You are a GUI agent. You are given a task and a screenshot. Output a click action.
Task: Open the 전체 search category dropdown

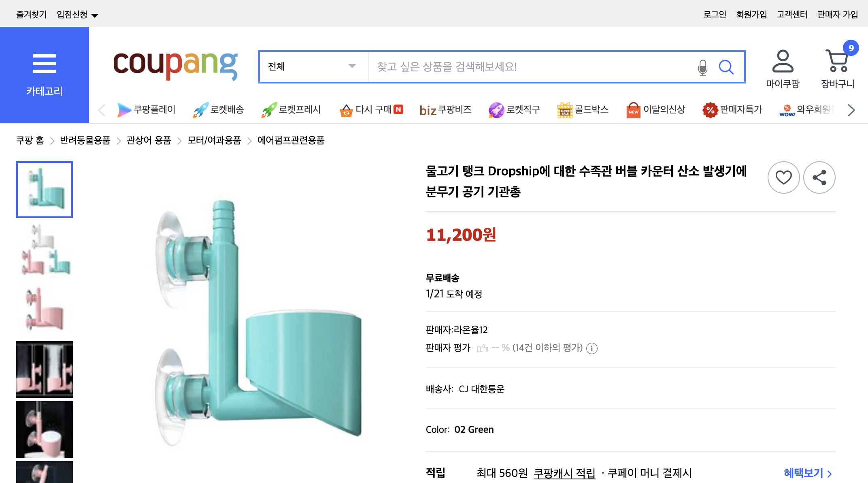tap(312, 66)
